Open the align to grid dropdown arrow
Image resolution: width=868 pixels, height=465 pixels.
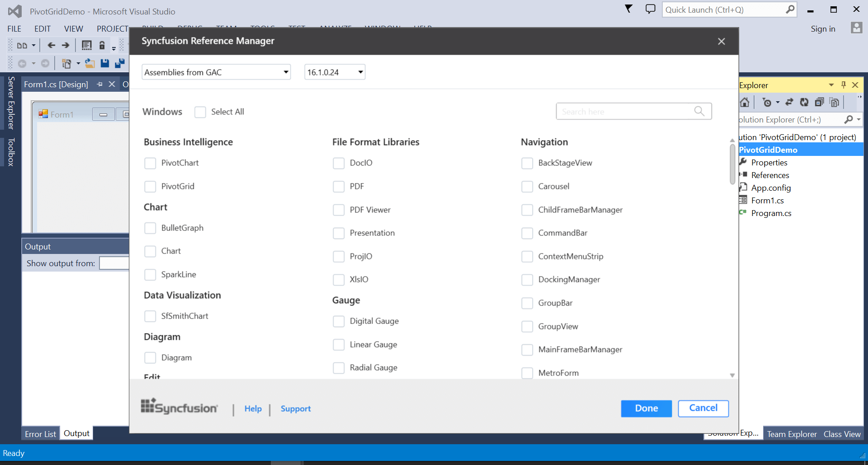click(33, 45)
